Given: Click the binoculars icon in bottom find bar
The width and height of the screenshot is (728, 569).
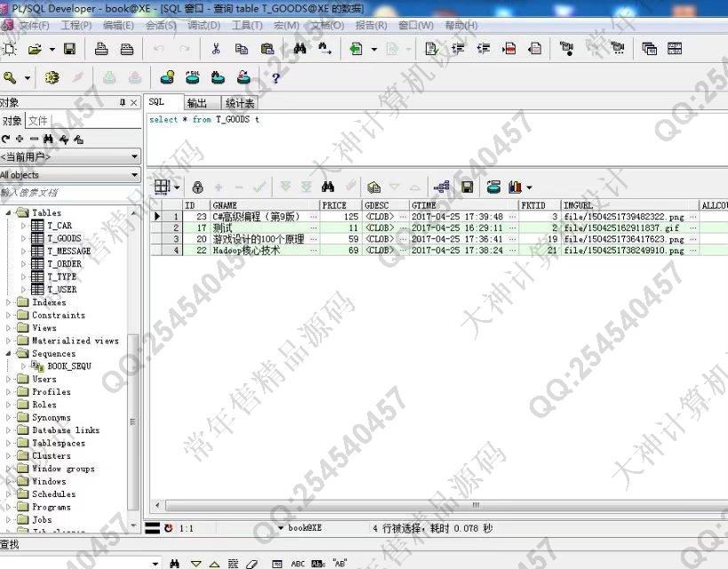Looking at the screenshot, I should 174,564.
